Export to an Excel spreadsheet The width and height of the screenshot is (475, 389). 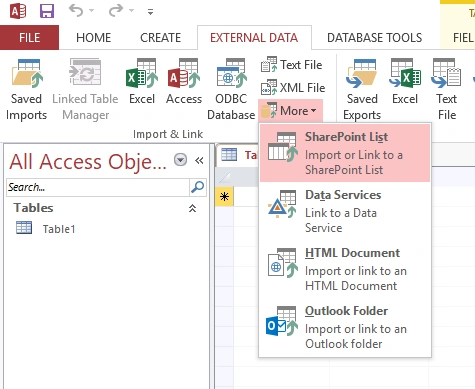coord(405,82)
